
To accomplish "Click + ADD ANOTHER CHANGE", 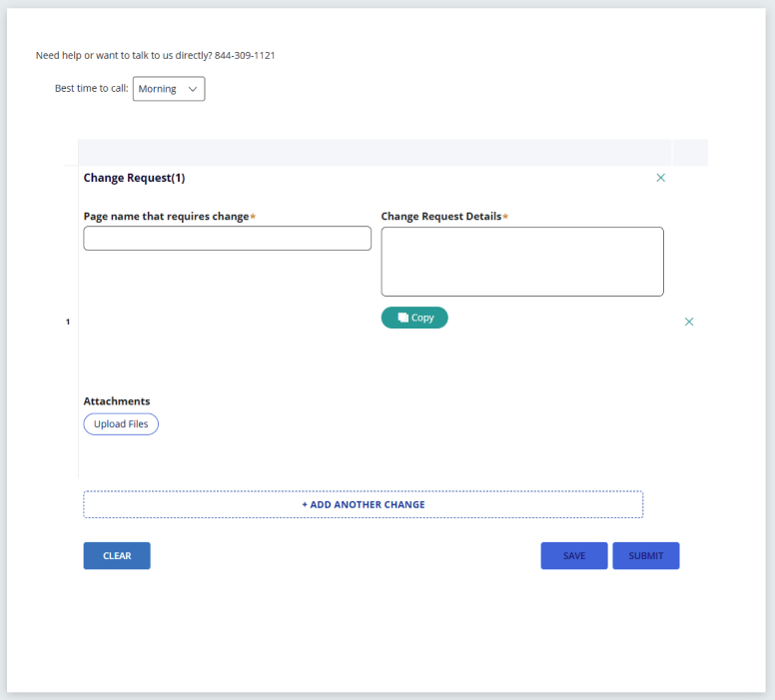I will [363, 504].
